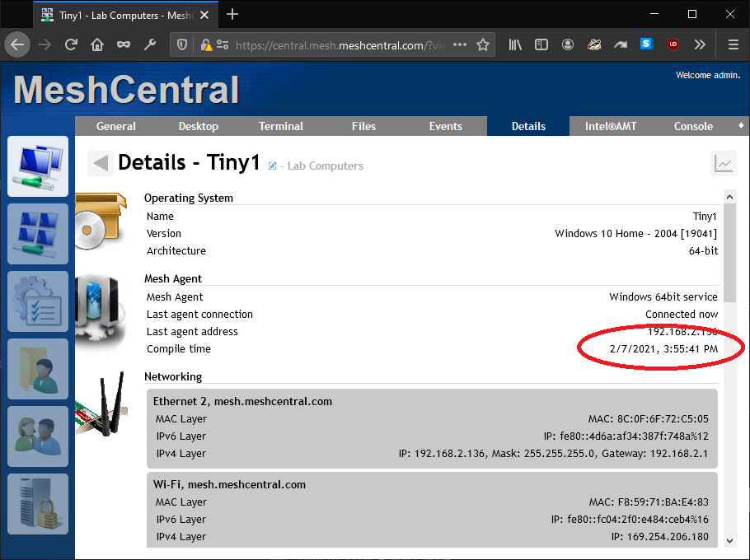
Task: Click the server with padlock sidebar icon
Action: point(37,503)
